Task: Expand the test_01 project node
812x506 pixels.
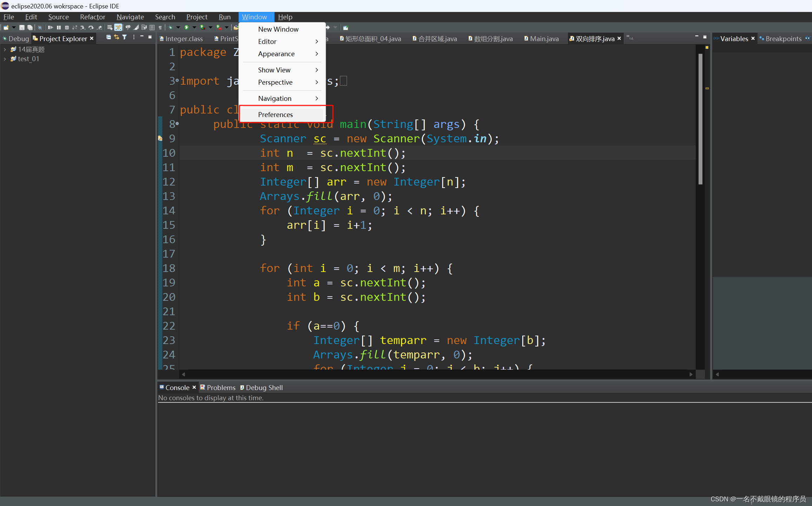Action: [5, 59]
